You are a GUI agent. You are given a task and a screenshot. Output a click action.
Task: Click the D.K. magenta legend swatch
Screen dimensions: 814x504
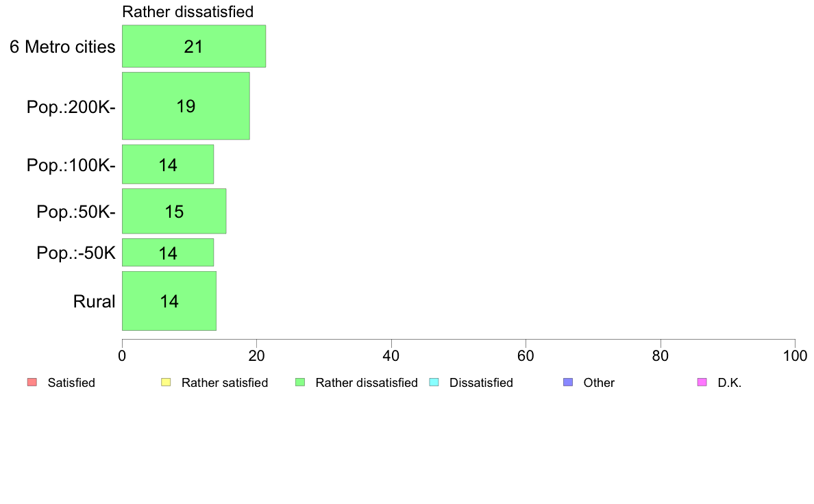point(702,383)
